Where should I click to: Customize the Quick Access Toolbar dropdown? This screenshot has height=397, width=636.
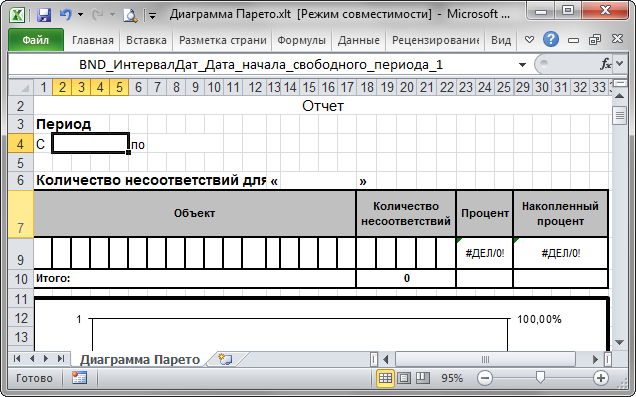pyautogui.click(x=153, y=16)
